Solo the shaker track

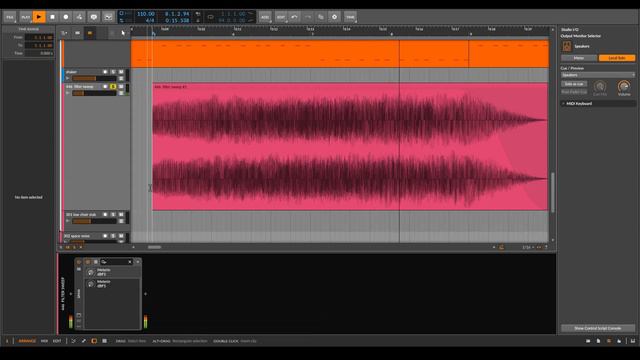click(113, 72)
